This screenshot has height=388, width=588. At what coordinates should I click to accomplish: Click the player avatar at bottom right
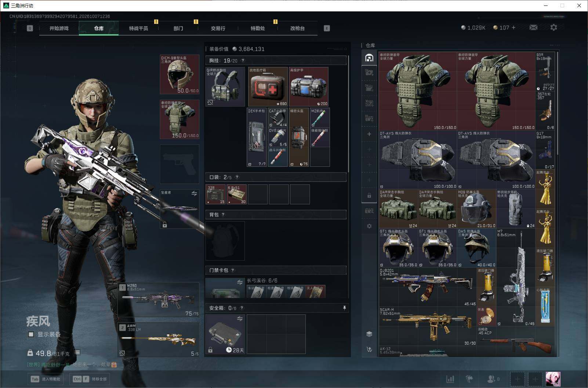pos(553,379)
